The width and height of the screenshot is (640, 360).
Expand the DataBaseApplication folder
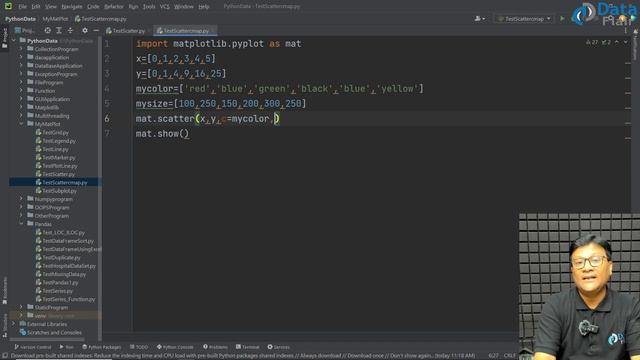pyautogui.click(x=21, y=66)
